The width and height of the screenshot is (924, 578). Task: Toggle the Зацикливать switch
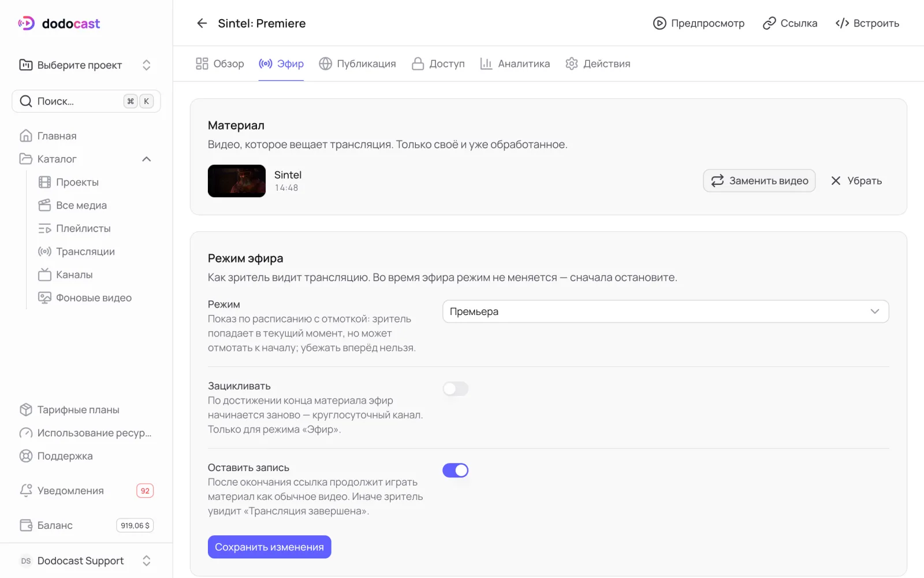(x=456, y=389)
